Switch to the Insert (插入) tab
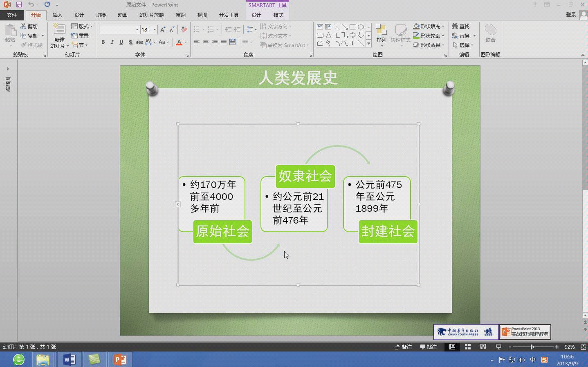 click(x=58, y=15)
